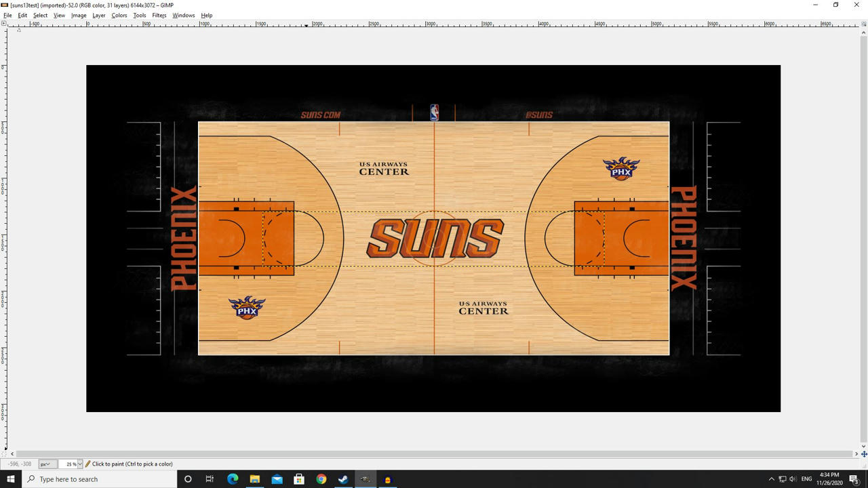The width and height of the screenshot is (868, 488).
Task: Launch Google Chrome from the taskbar
Action: 321,479
